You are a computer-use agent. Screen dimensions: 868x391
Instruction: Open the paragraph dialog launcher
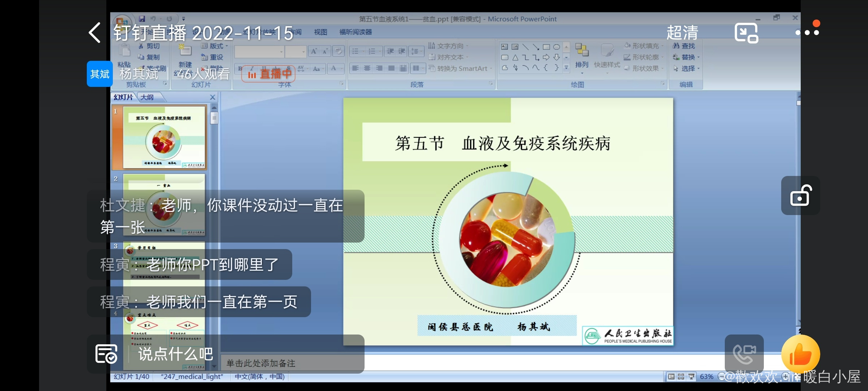(x=491, y=84)
